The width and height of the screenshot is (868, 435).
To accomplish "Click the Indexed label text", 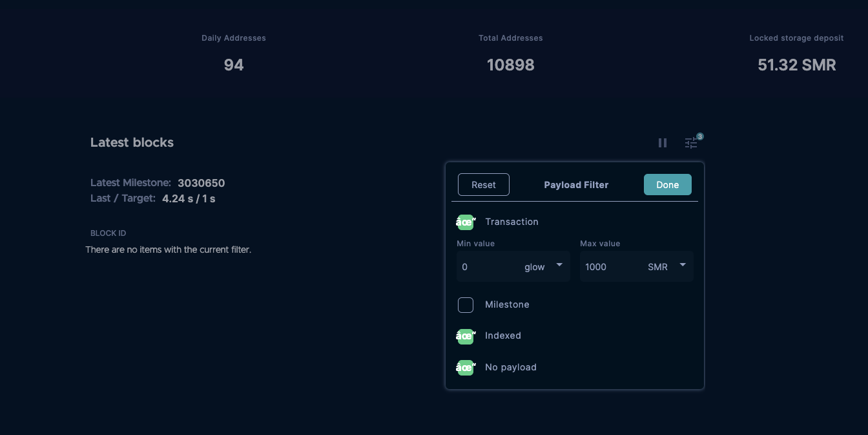I will (x=503, y=335).
